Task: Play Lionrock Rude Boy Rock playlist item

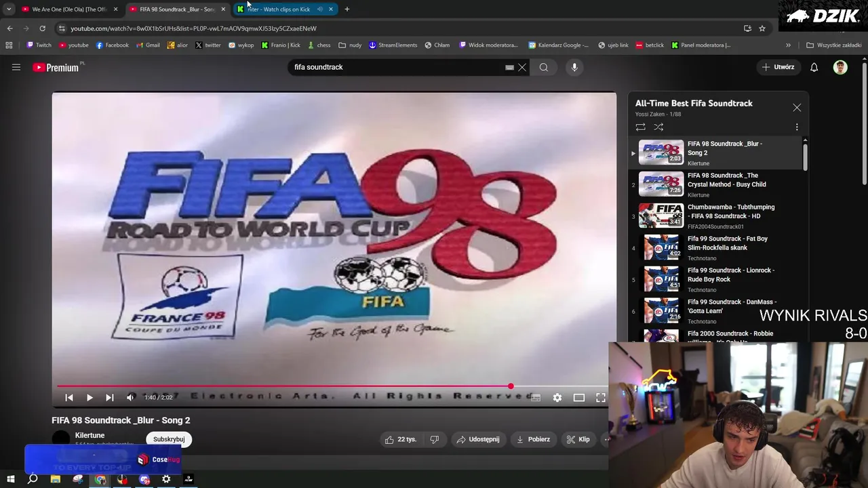Action: coord(715,279)
